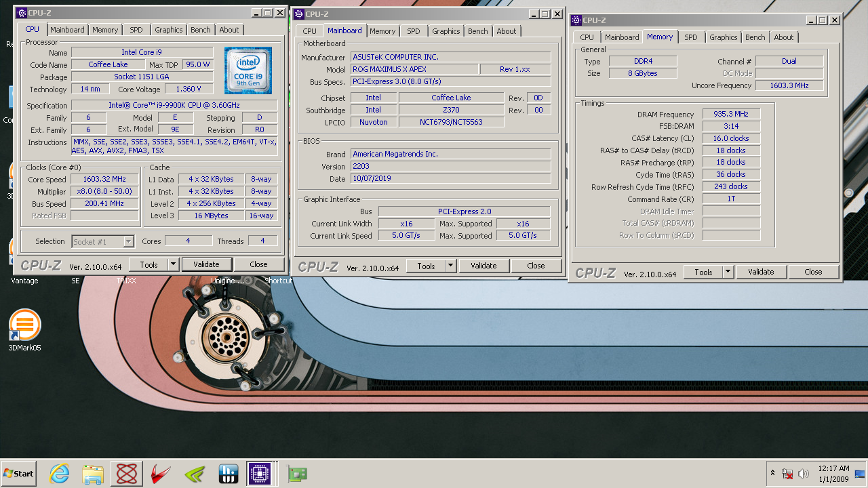The image size is (868, 488).
Task: Click Validate button in left CPU window
Action: [206, 264]
